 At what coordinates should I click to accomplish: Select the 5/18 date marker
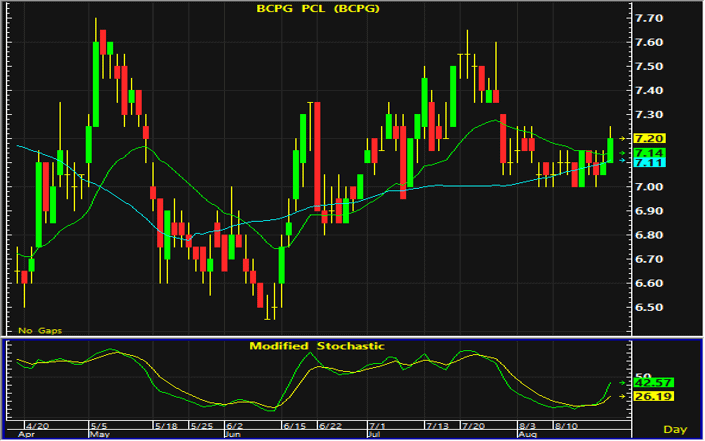[x=166, y=426]
